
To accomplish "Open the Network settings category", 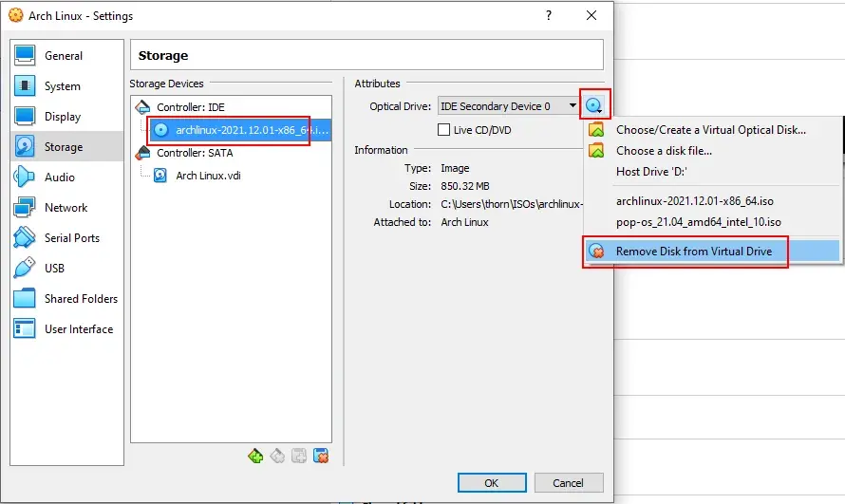I will pos(66,207).
